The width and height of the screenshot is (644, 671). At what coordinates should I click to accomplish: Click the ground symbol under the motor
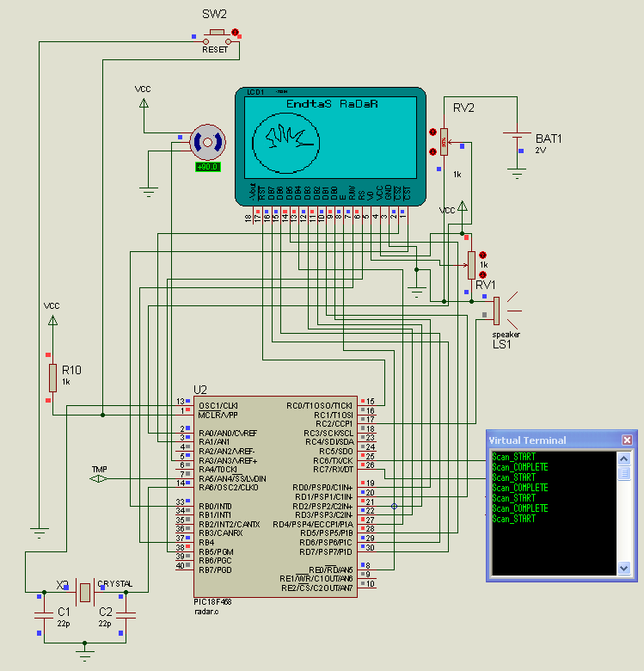[x=149, y=192]
